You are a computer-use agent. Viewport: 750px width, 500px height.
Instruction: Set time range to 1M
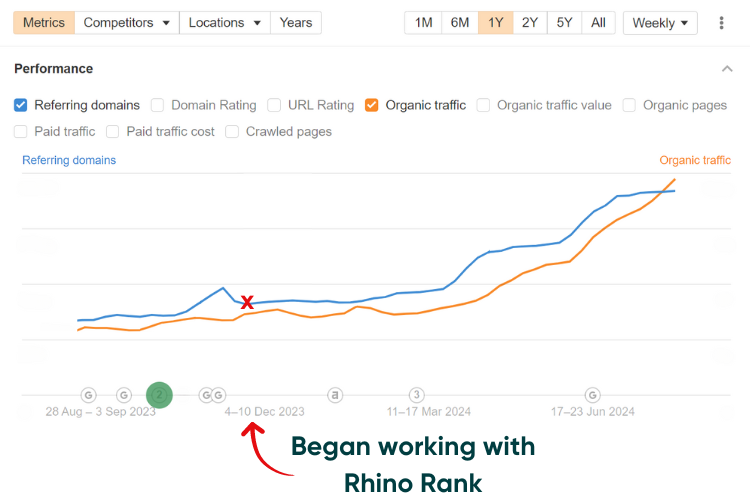pyautogui.click(x=423, y=23)
